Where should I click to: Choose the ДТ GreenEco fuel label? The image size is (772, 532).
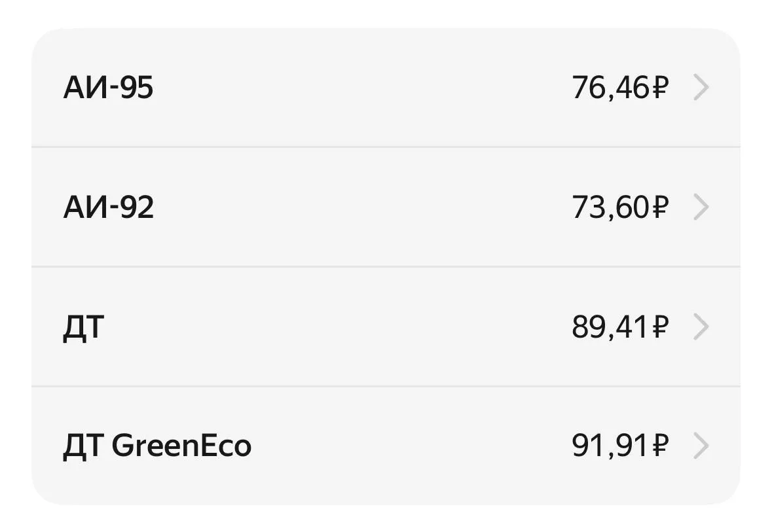(157, 446)
